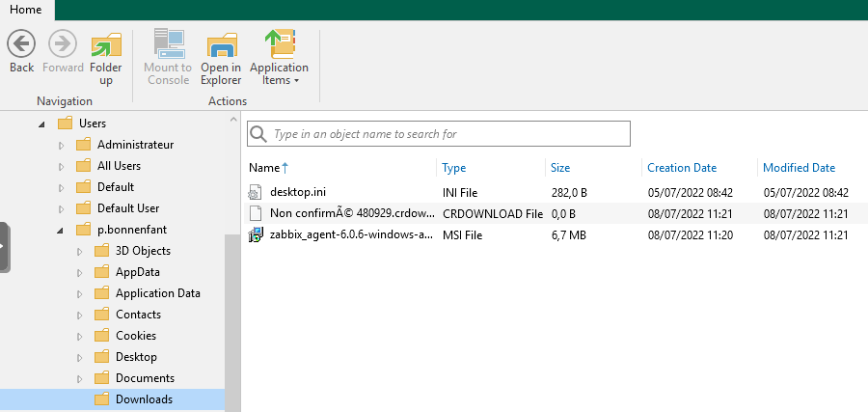The height and width of the screenshot is (412, 868).
Task: Expand the Contacts folder node
Action: (80, 316)
